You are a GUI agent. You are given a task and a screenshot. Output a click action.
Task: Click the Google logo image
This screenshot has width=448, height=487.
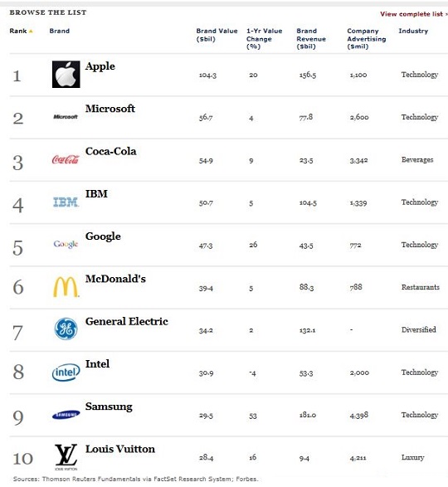pos(66,244)
